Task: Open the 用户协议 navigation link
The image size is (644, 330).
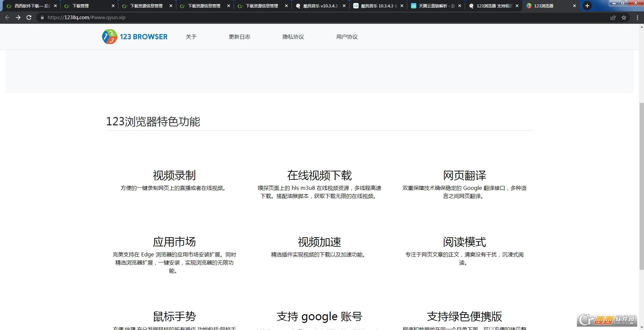Action: pyautogui.click(x=347, y=37)
